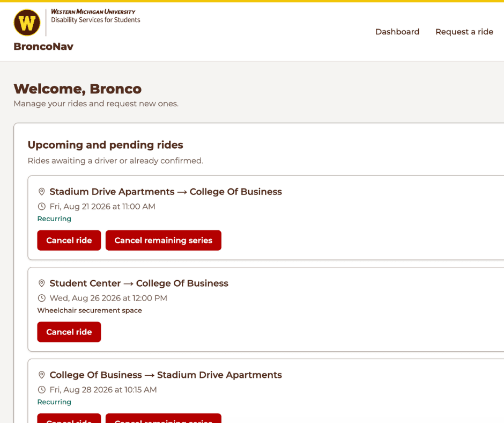Click location pin of College Of Business to Stadium ride
The image size is (504, 423).
pyautogui.click(x=41, y=375)
